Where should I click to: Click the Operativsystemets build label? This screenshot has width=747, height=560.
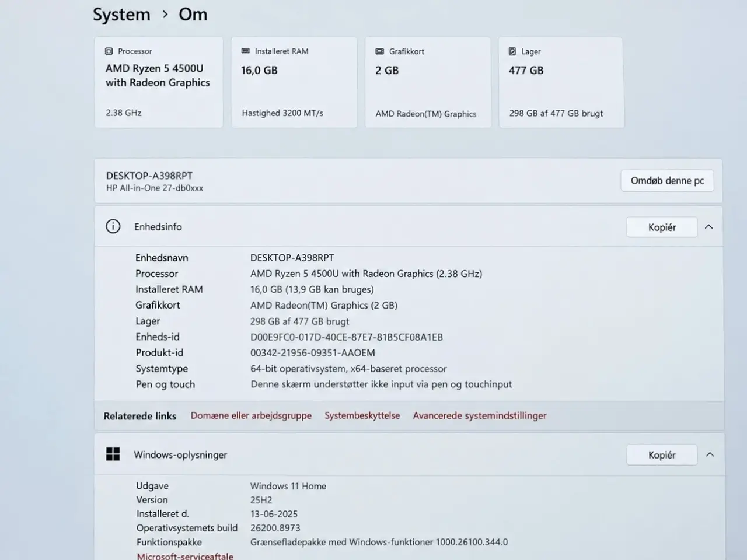(187, 528)
